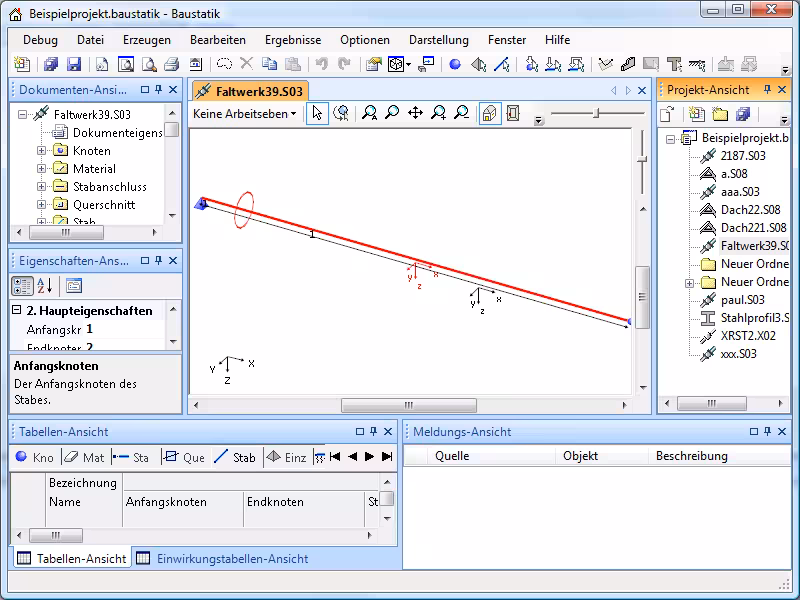The height and width of the screenshot is (600, 800).
Task: Adjust the horizontal slider in the view toolbar
Action: click(x=597, y=114)
